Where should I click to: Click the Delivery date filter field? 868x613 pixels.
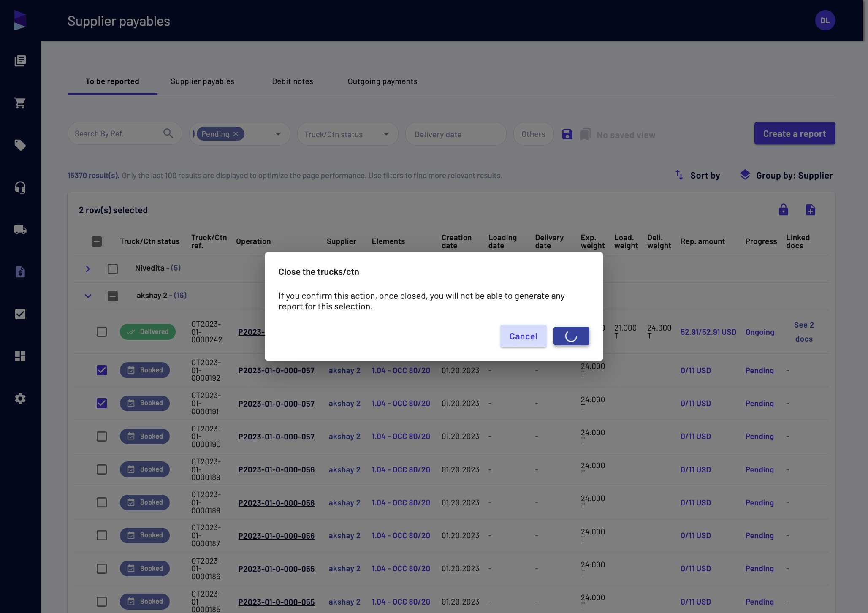point(456,134)
